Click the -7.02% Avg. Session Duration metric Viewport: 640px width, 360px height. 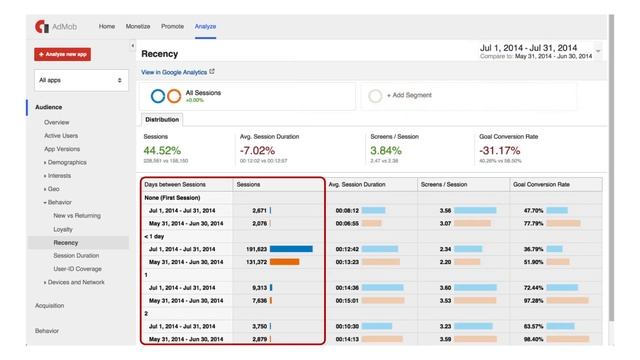coord(258,151)
